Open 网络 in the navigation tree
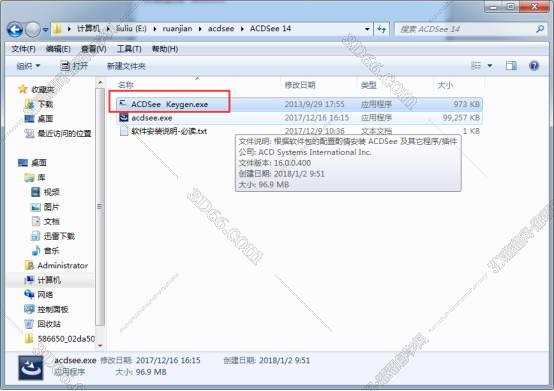The image size is (554, 391). point(45,295)
